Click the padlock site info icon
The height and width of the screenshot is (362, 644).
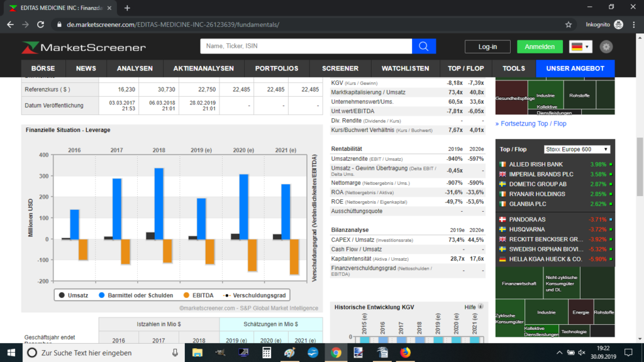point(59,25)
